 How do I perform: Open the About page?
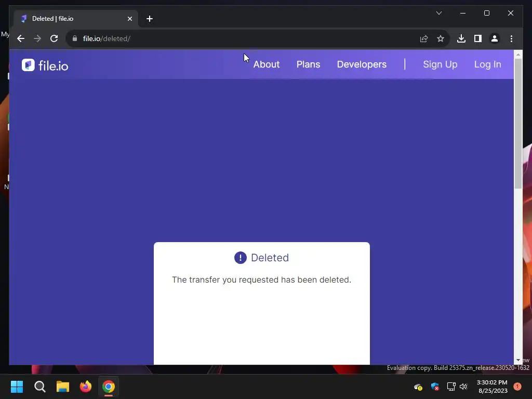click(x=267, y=64)
